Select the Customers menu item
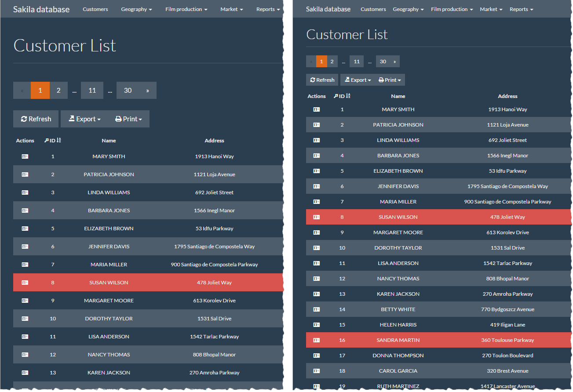 pos(95,9)
